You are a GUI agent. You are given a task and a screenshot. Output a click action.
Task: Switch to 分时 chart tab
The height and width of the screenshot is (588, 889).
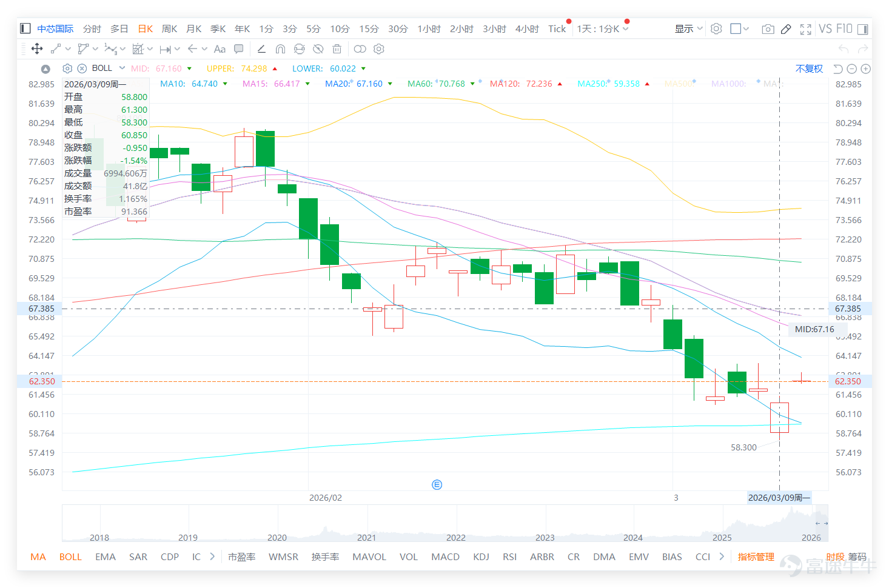[x=92, y=28]
